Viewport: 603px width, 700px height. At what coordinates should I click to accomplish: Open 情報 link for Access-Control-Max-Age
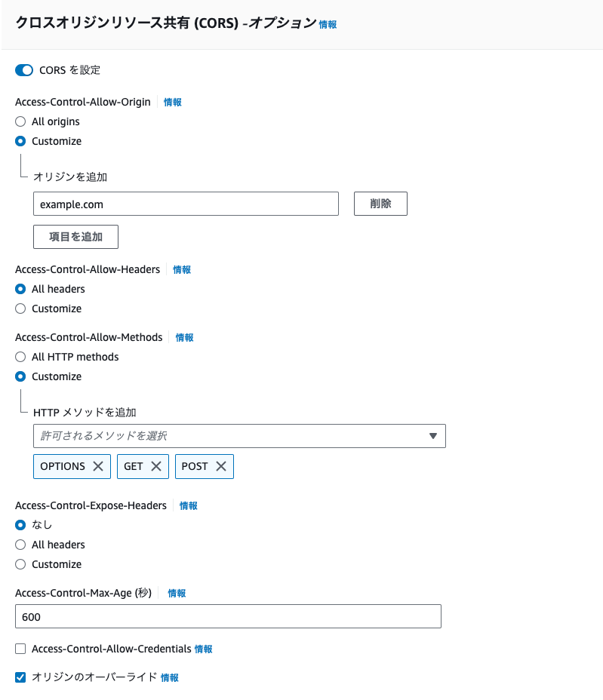(177, 594)
